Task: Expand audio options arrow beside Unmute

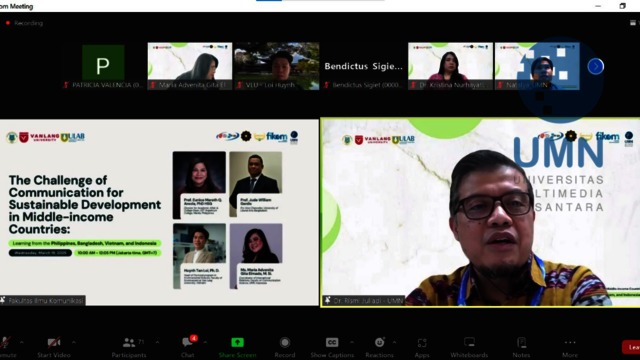Action: [x=22, y=342]
